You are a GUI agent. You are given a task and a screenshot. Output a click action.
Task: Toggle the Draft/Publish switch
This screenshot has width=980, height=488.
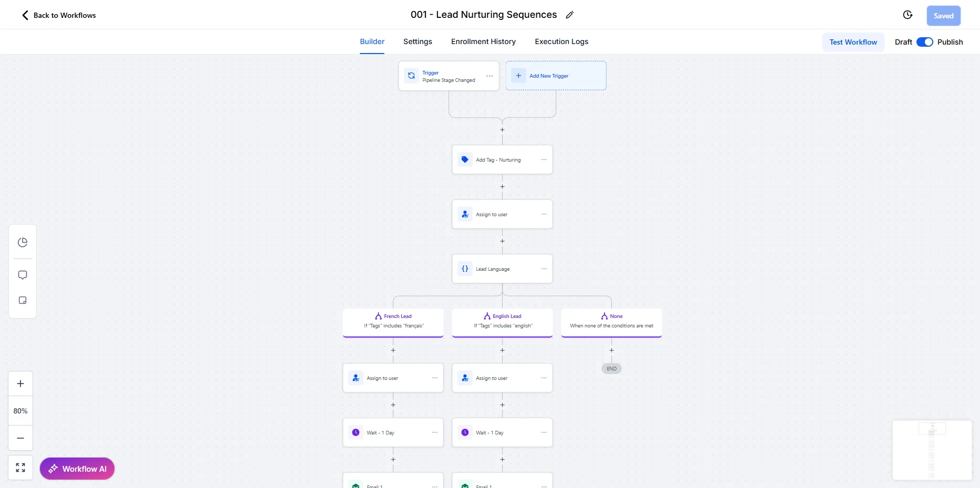click(924, 42)
